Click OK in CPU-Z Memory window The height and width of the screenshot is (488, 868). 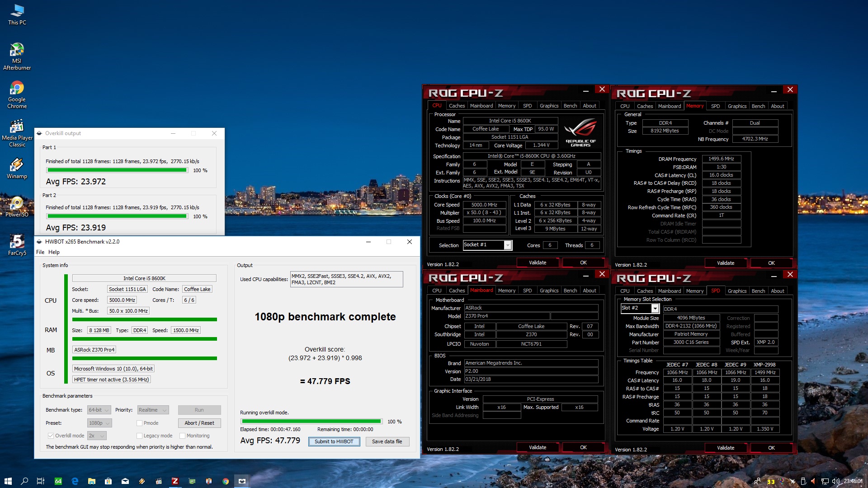[x=771, y=263]
